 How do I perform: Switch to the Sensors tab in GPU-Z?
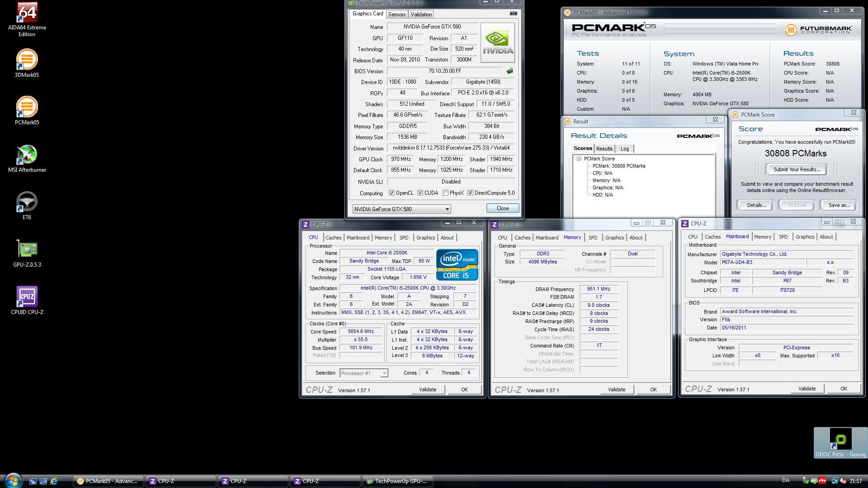[x=397, y=14]
